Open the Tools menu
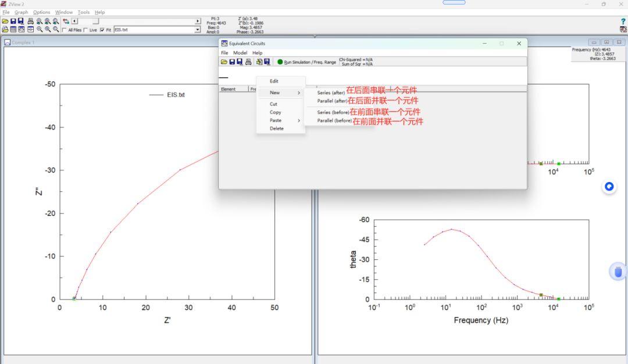 click(83, 12)
